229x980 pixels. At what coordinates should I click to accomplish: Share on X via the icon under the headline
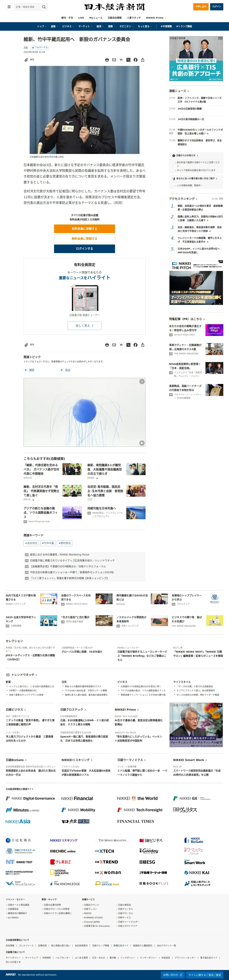[x=128, y=60]
